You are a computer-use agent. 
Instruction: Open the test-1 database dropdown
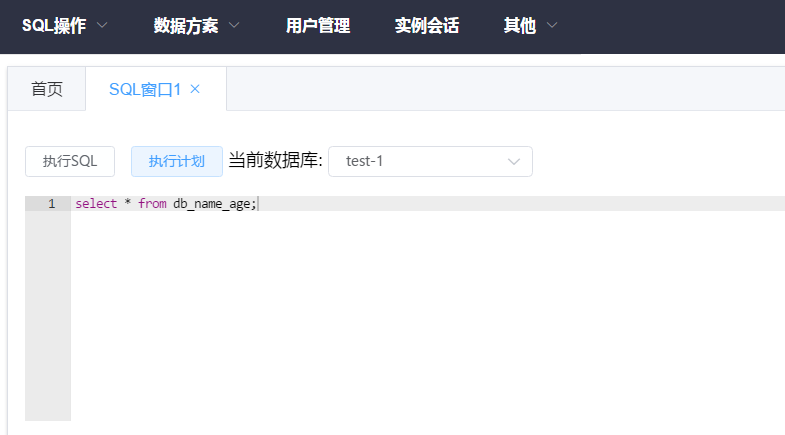[x=431, y=161]
